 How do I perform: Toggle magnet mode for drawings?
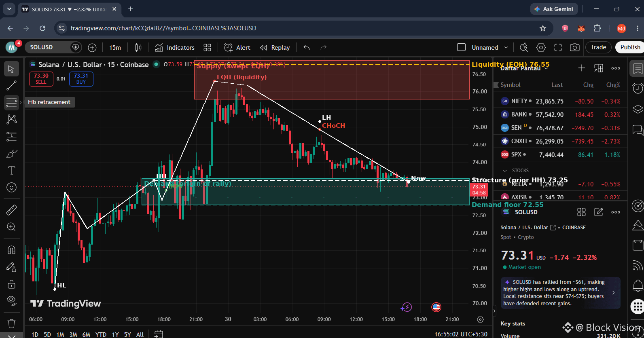(11, 250)
